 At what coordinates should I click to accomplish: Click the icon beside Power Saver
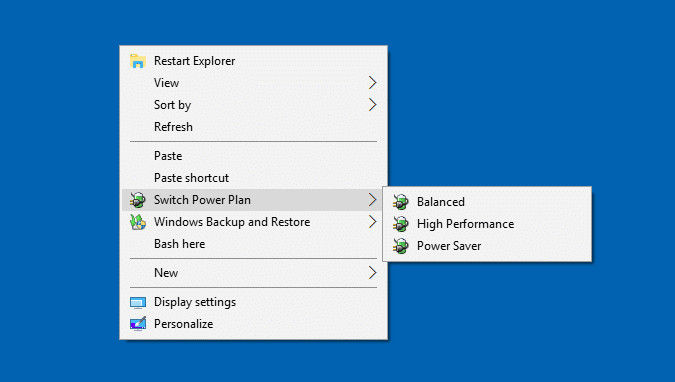(401, 246)
